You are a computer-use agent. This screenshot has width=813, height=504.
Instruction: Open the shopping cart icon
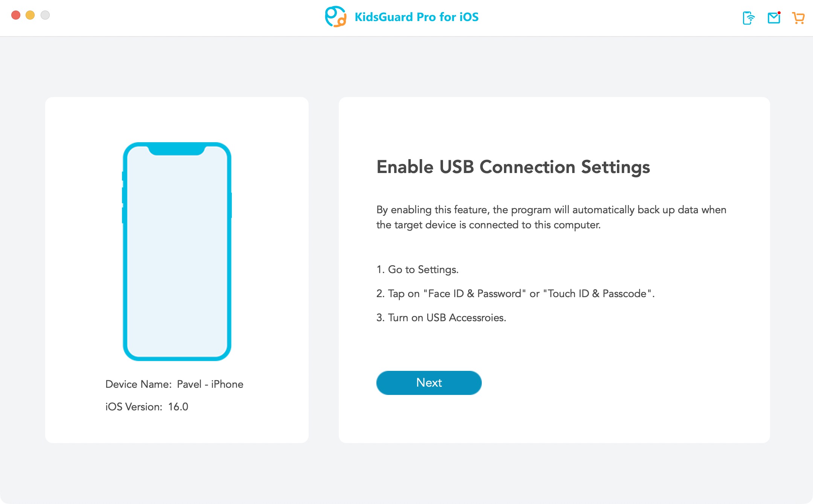(x=798, y=18)
